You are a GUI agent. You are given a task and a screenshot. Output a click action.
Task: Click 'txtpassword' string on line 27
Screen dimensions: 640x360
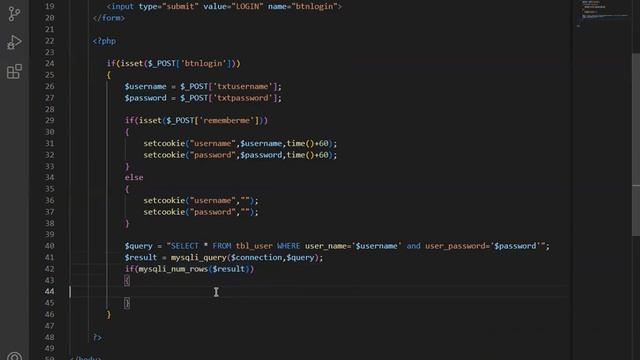[x=242, y=98]
